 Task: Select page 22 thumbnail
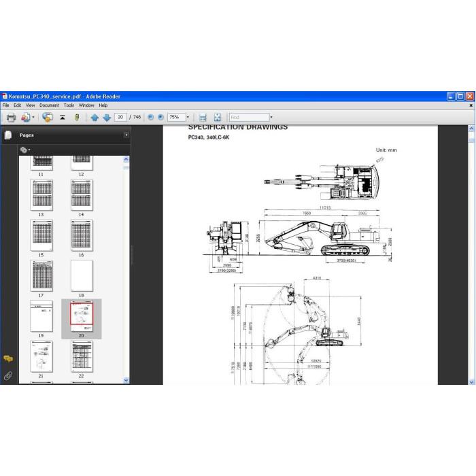82,356
